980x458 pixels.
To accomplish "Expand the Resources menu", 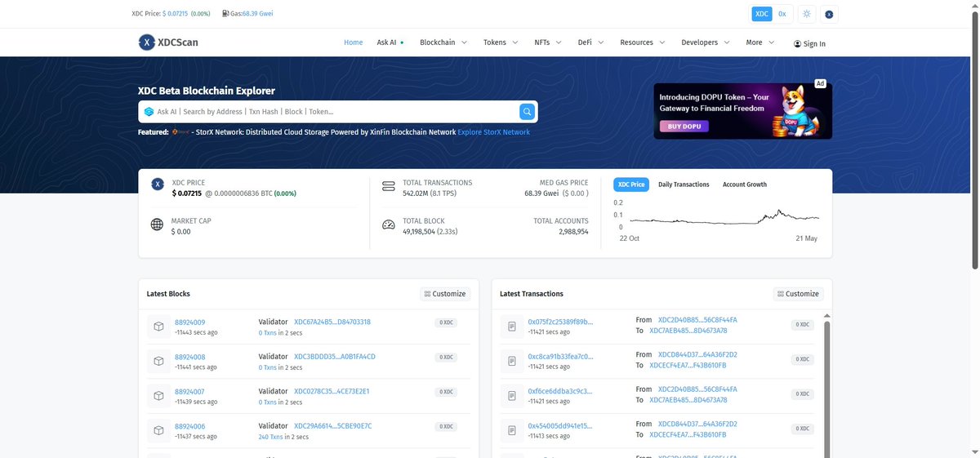I will [643, 42].
